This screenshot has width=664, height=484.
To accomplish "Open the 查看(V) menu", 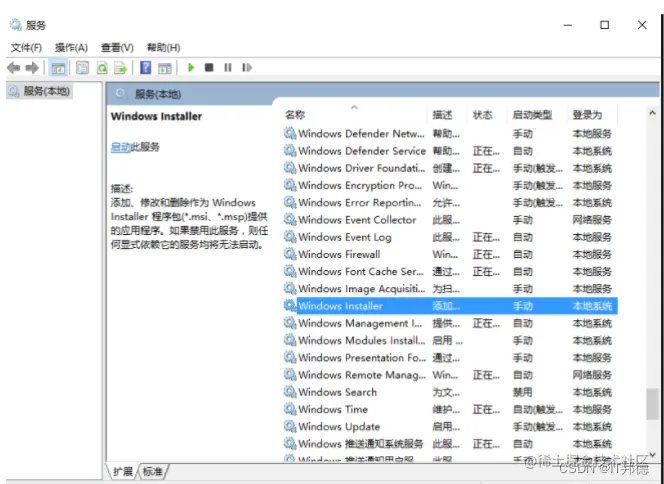I will (117, 47).
